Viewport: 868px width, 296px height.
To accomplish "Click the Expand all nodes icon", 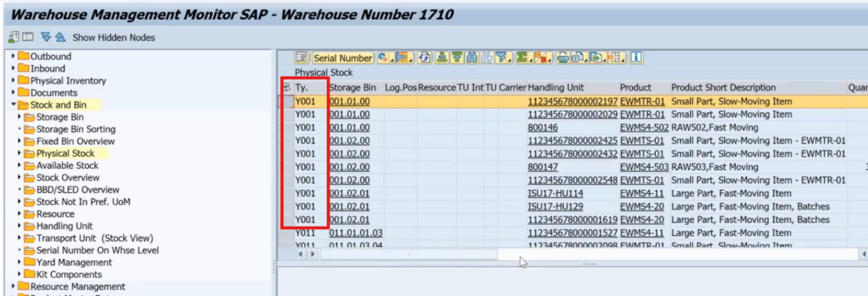I will tap(46, 37).
